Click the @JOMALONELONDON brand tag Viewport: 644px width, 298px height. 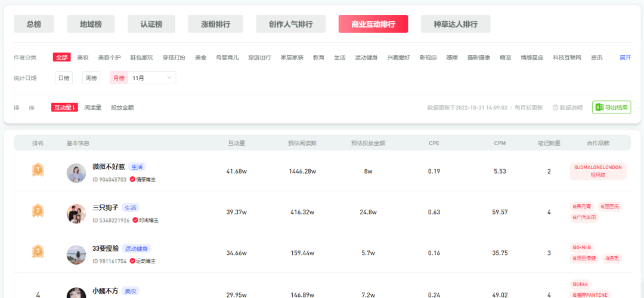(x=597, y=168)
